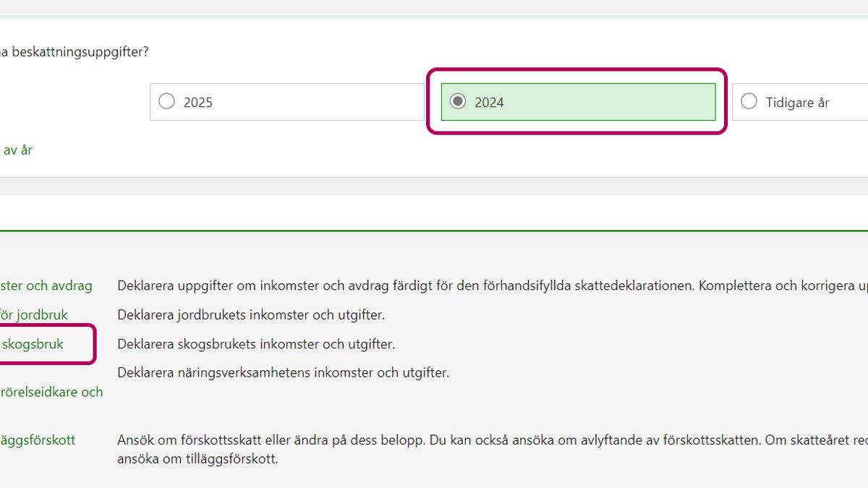Choose the Tidigare år radio button
The height and width of the screenshot is (488, 868).
749,101
